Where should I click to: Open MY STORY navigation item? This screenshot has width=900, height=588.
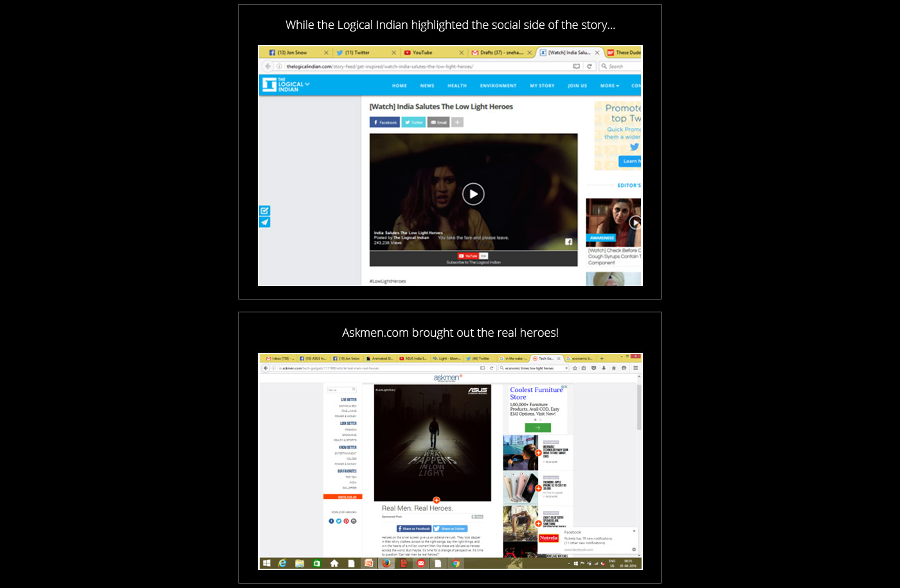pyautogui.click(x=542, y=85)
